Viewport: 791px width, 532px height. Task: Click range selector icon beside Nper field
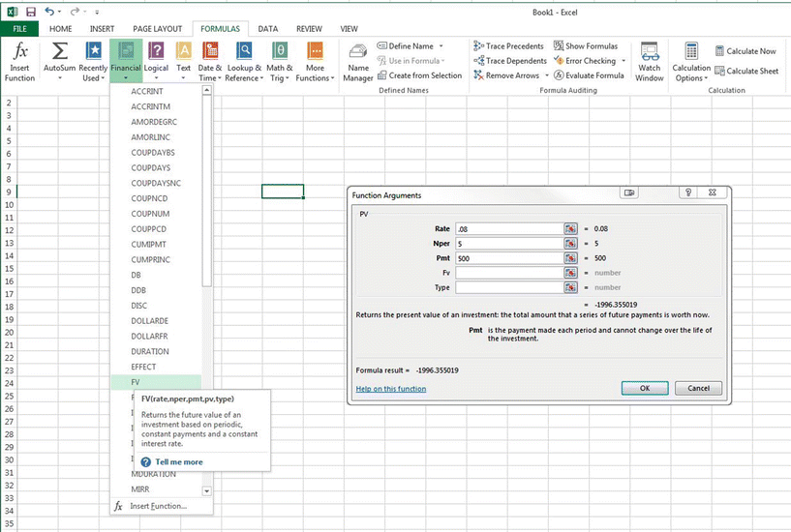[x=570, y=244]
